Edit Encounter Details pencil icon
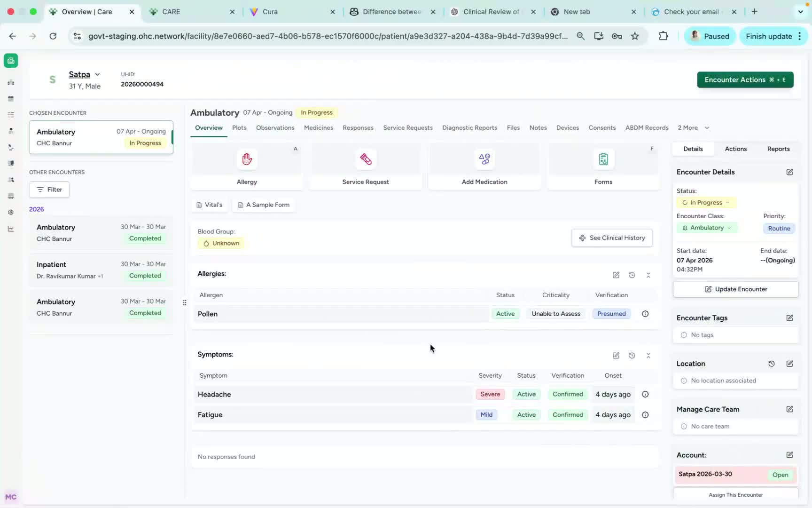The image size is (812, 508). (790, 172)
